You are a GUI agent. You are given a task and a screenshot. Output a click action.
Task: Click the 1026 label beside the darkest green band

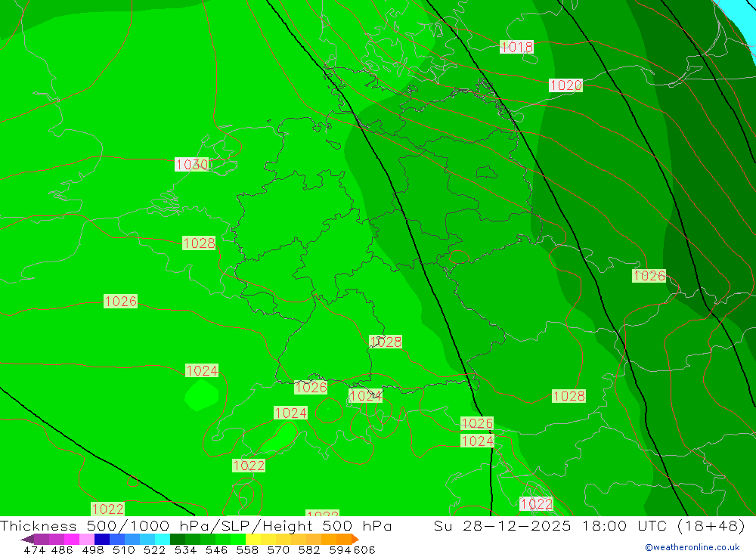coord(649,276)
